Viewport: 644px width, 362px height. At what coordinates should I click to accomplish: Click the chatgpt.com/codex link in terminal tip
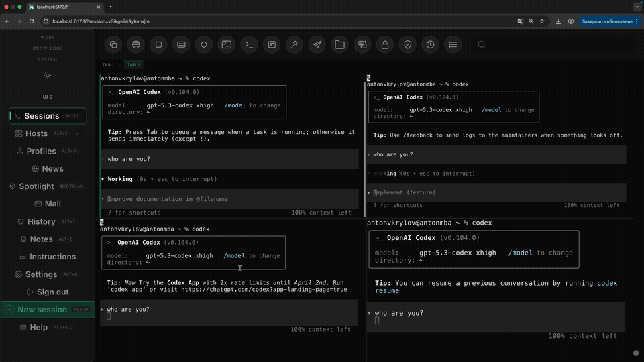pos(264,290)
